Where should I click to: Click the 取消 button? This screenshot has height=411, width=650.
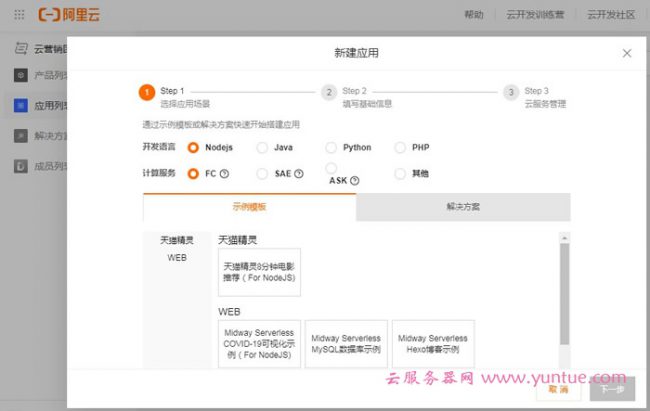coord(557,390)
